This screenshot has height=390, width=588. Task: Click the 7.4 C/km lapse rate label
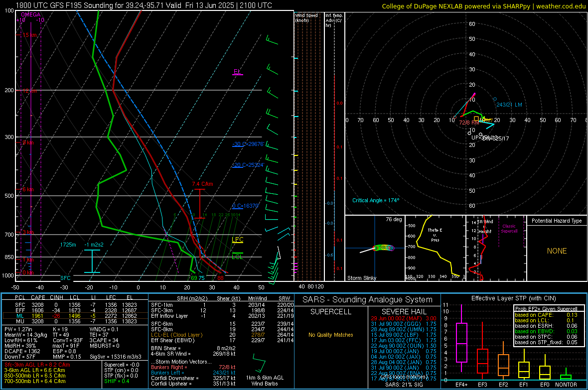(x=202, y=184)
